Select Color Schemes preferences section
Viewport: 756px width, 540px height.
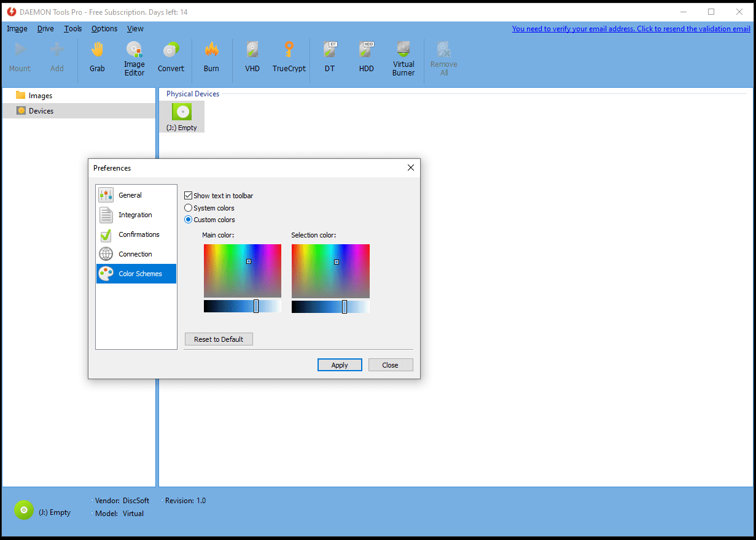[x=136, y=274]
